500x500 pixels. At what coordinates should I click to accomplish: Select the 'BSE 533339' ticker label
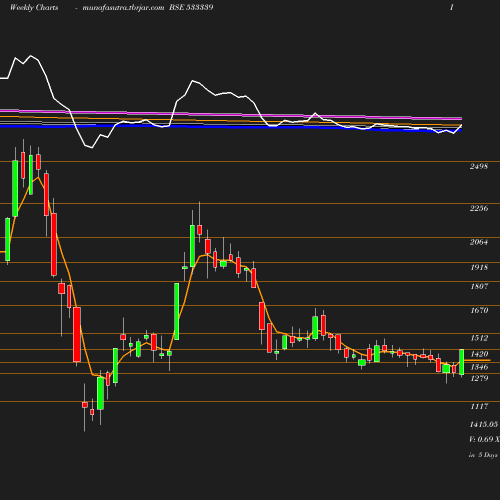point(191,7)
